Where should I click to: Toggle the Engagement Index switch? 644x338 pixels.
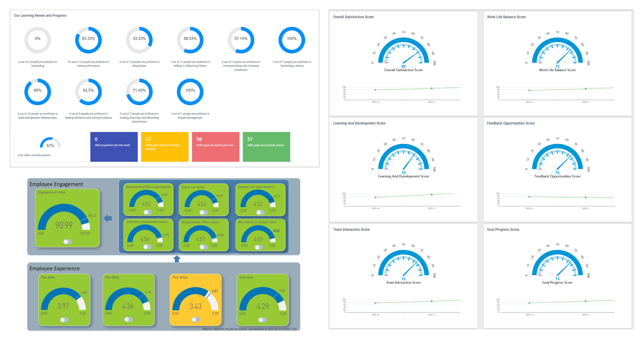pyautogui.click(x=67, y=242)
